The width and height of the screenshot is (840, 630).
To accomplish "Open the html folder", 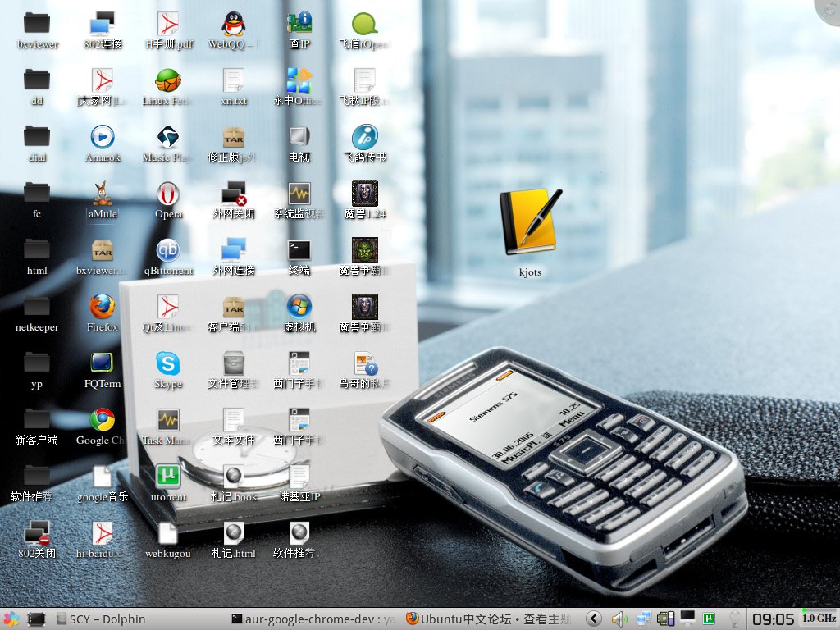I will pos(37,251).
